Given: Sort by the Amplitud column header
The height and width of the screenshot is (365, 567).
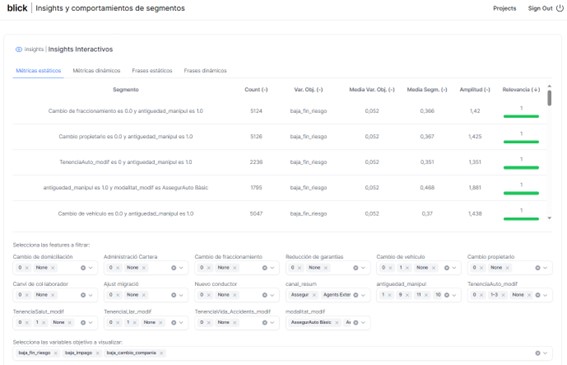Looking at the screenshot, I should pyautogui.click(x=475, y=89).
